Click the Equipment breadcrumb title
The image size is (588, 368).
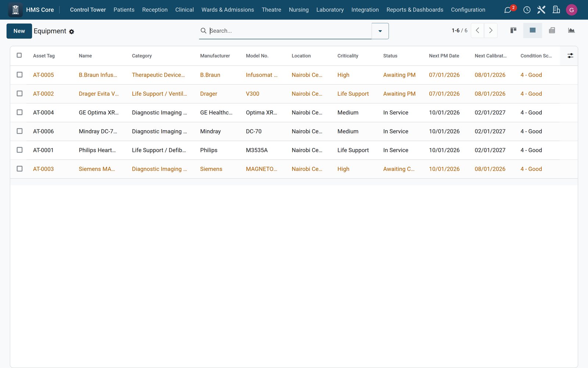click(50, 31)
